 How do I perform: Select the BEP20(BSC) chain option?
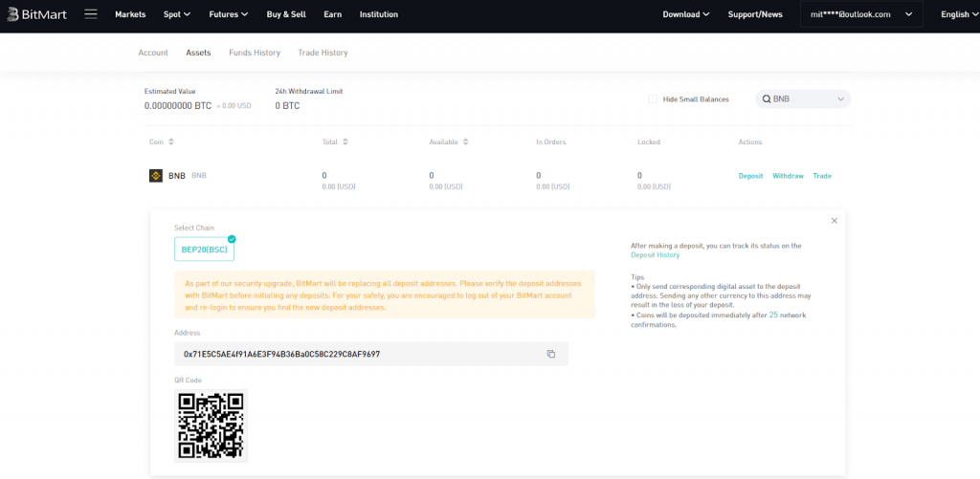[x=205, y=249]
